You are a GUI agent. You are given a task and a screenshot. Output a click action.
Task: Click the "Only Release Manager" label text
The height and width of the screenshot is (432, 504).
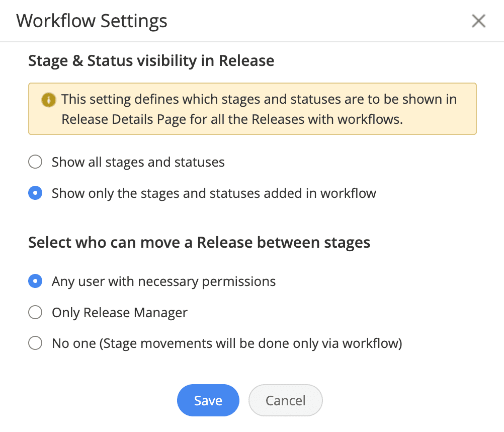click(x=119, y=313)
